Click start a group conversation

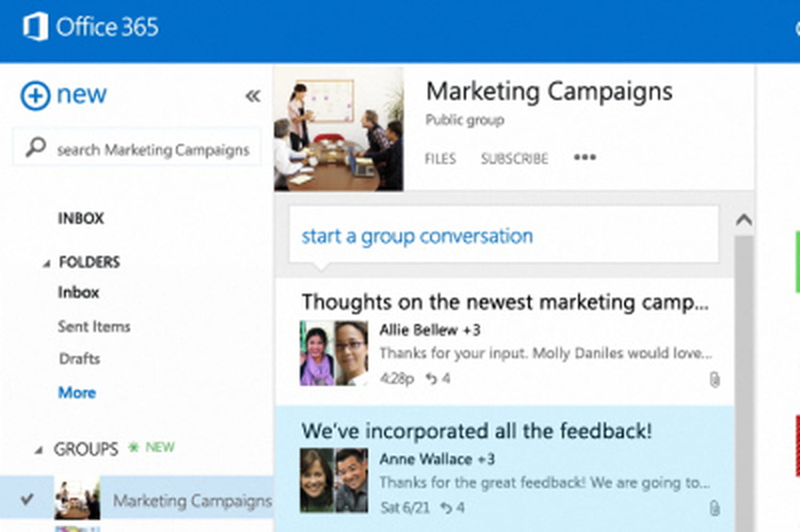click(417, 236)
